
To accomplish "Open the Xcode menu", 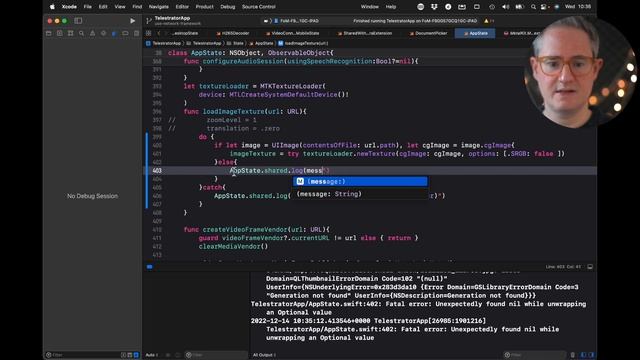I will point(69,7).
